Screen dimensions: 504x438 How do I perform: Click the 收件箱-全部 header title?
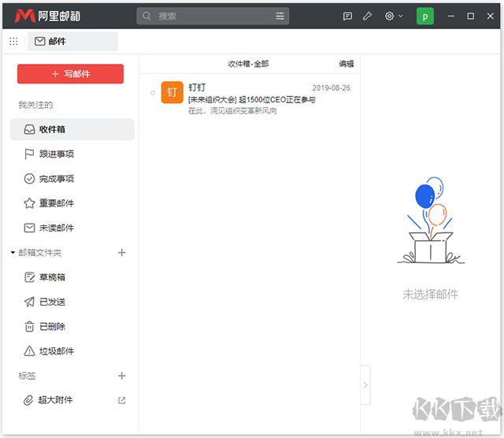click(x=248, y=64)
